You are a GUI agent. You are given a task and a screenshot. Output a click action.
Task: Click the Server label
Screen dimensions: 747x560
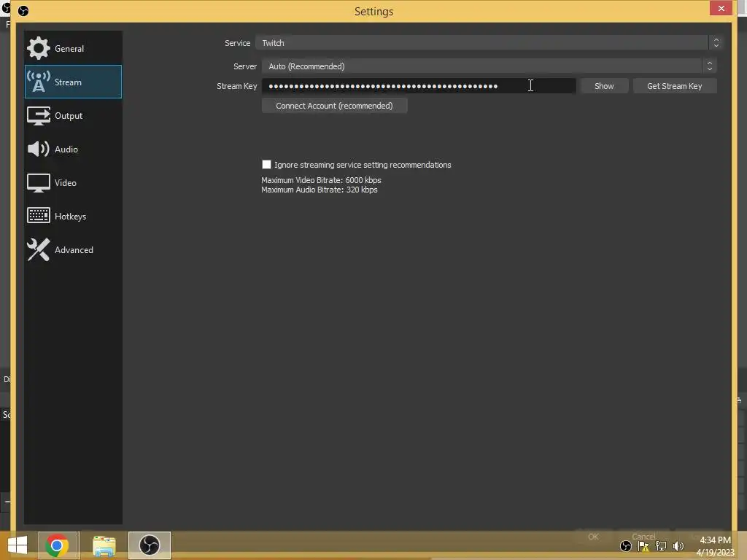245,66
